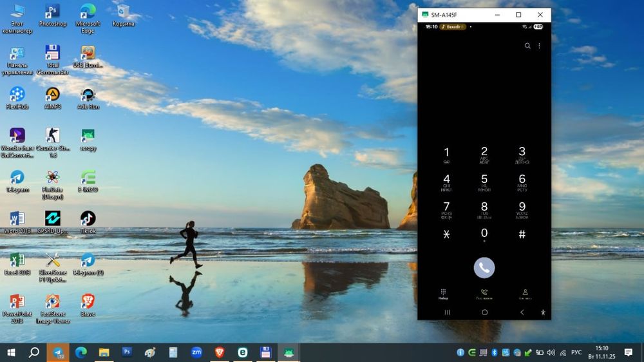Open Этот компьютер desktop icon

tap(17, 19)
